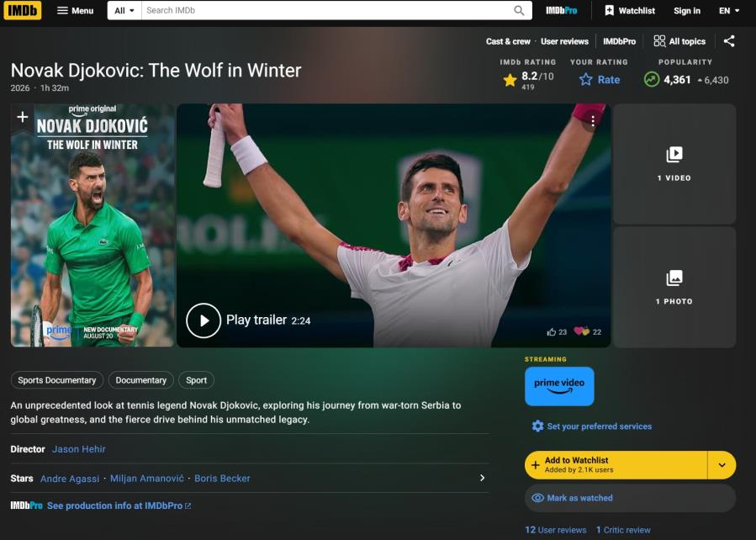
Task: Open the 1 VIDEO tile
Action: (674, 164)
